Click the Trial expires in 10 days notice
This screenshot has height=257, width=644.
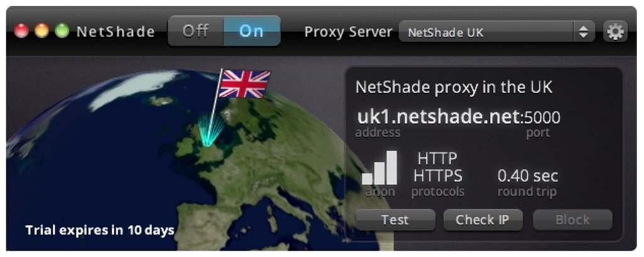coord(100,231)
